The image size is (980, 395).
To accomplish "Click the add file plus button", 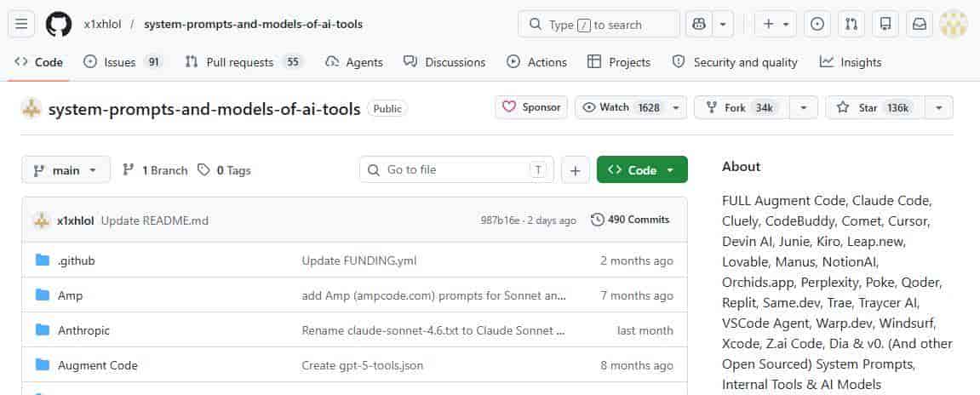I will coord(575,170).
